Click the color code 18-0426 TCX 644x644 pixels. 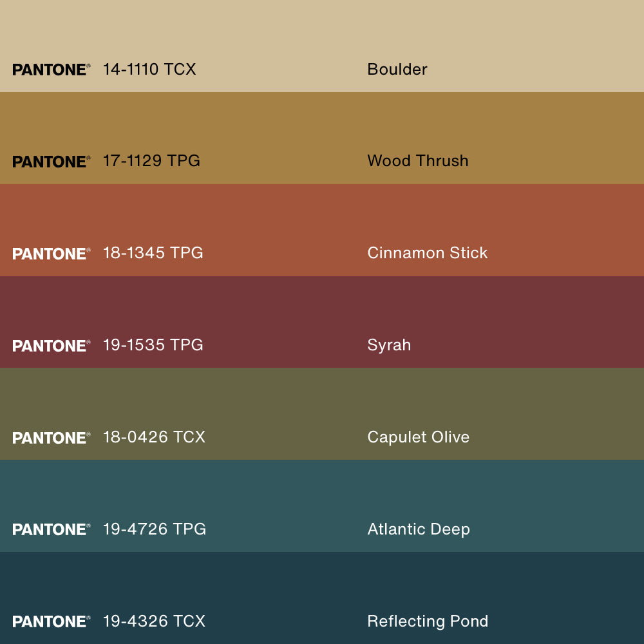pos(154,437)
